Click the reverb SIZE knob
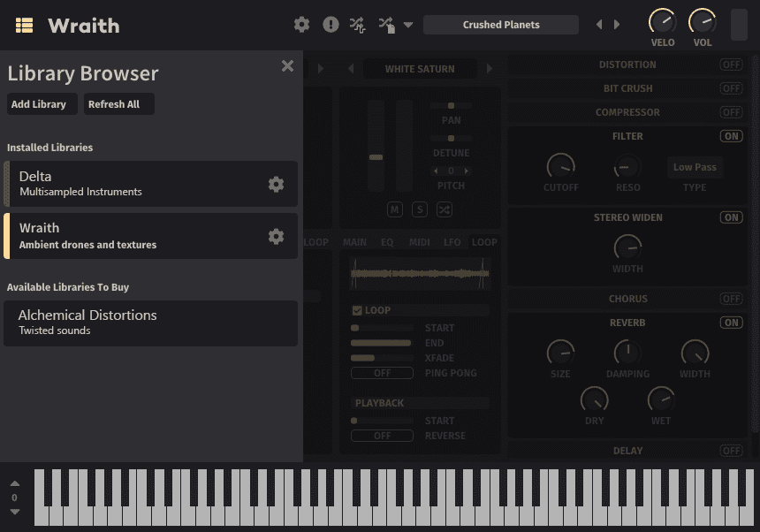The image size is (760, 532). click(561, 353)
